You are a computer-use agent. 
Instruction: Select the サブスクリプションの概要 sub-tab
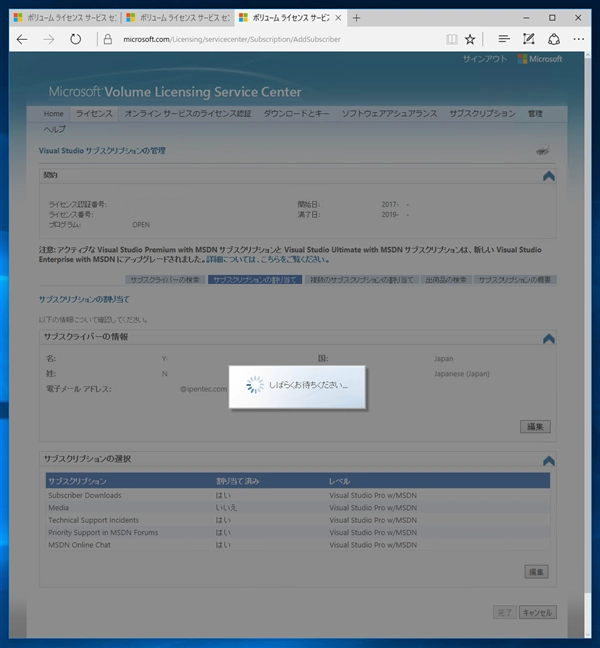click(x=515, y=280)
